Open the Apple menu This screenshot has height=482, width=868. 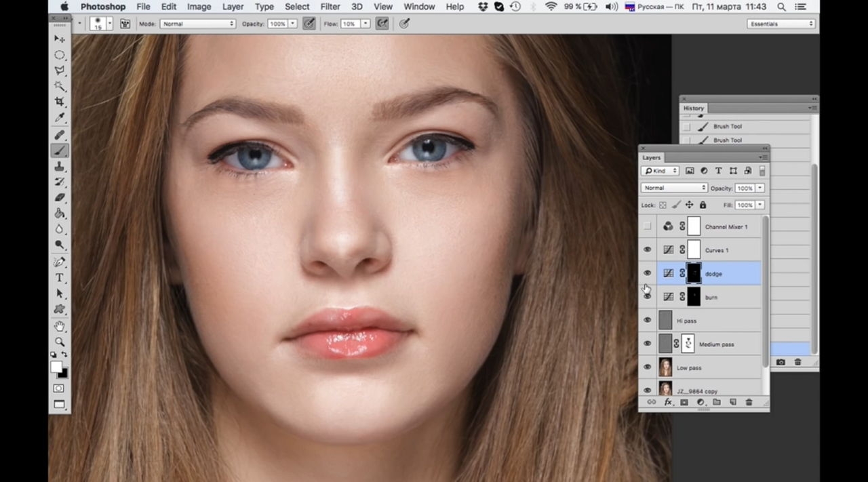click(x=64, y=7)
